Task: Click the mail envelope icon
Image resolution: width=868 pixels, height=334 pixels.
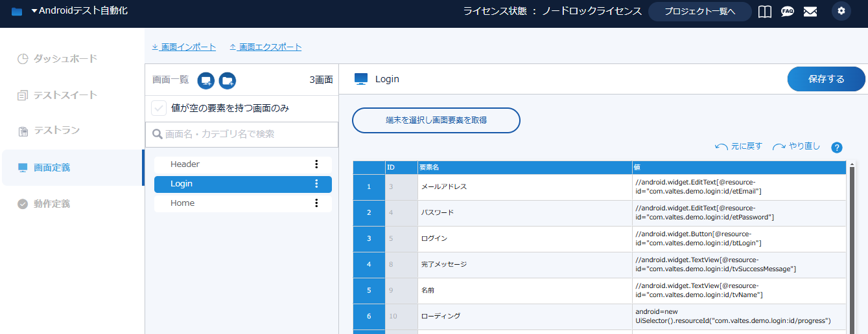Action: 810,12
